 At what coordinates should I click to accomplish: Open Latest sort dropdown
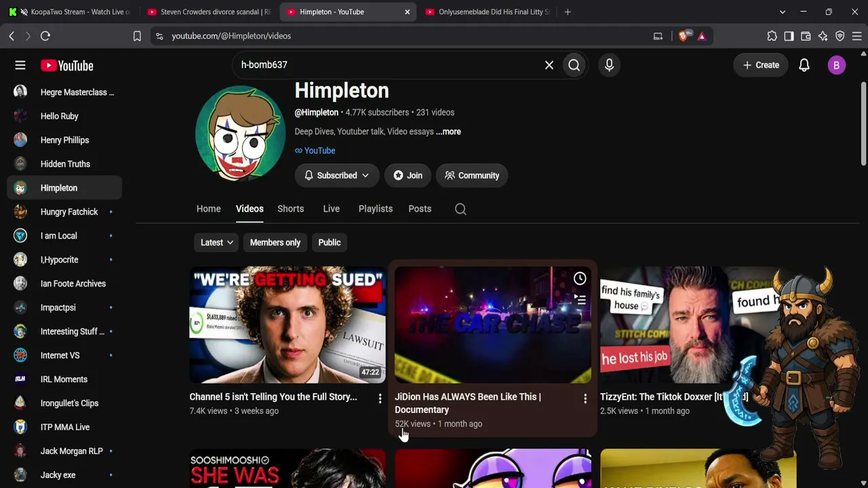tap(217, 243)
